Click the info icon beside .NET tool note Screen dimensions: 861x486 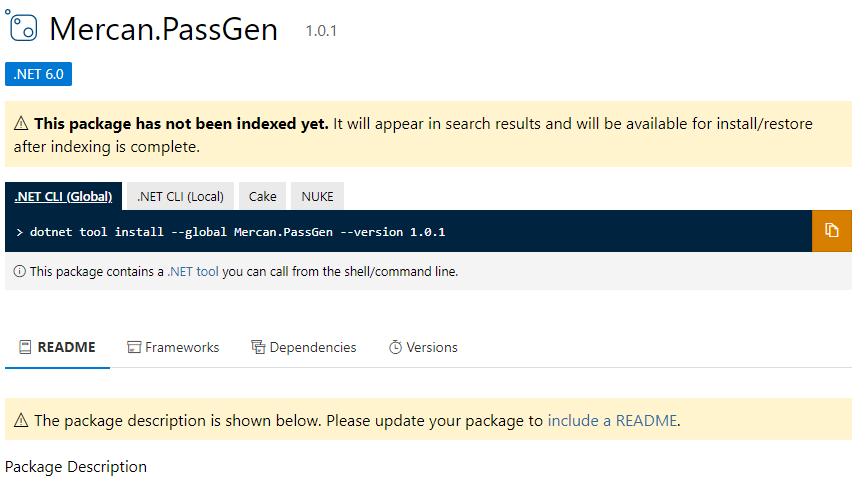pyautogui.click(x=19, y=271)
